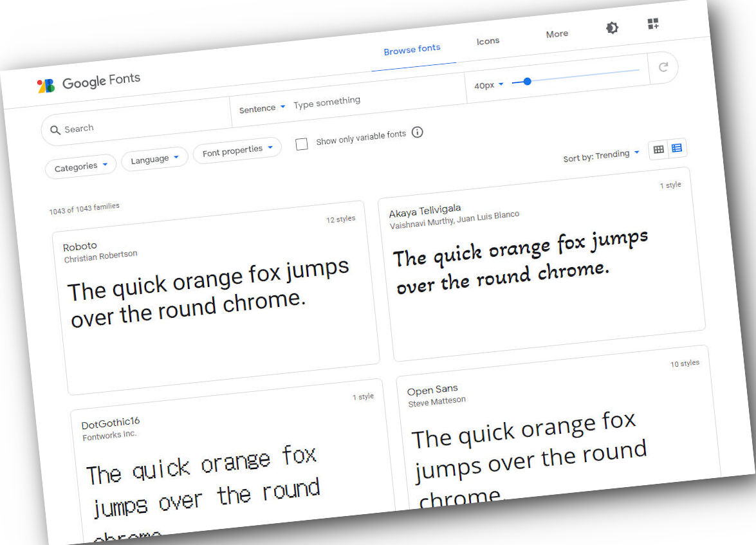This screenshot has width=756, height=545.
Task: Click the Type something preview field
Action: [326, 102]
